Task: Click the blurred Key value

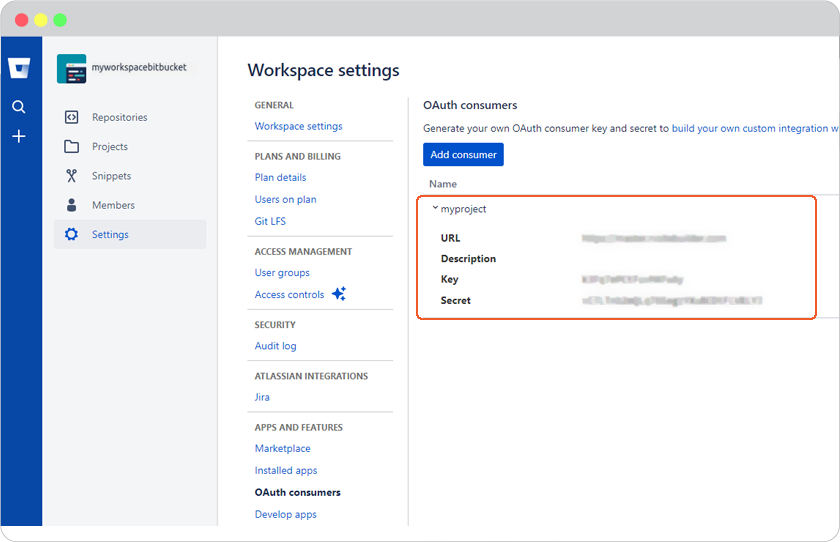Action: pyautogui.click(x=632, y=280)
